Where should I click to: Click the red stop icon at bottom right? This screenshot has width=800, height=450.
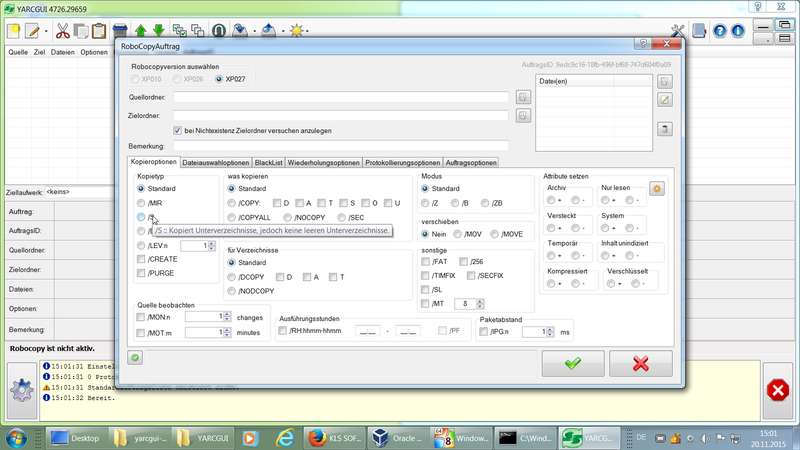click(777, 389)
